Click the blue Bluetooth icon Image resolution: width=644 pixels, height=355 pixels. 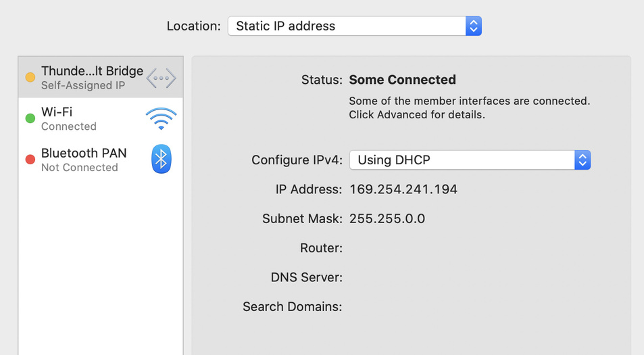(161, 159)
